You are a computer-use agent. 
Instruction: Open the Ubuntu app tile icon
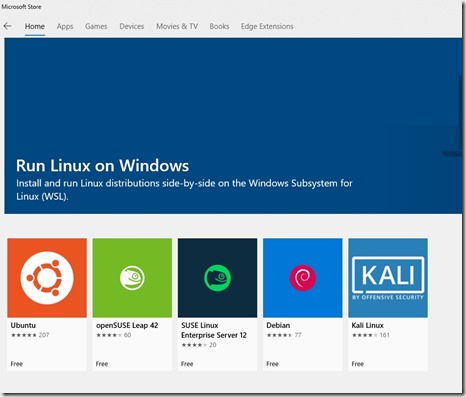coord(47,278)
